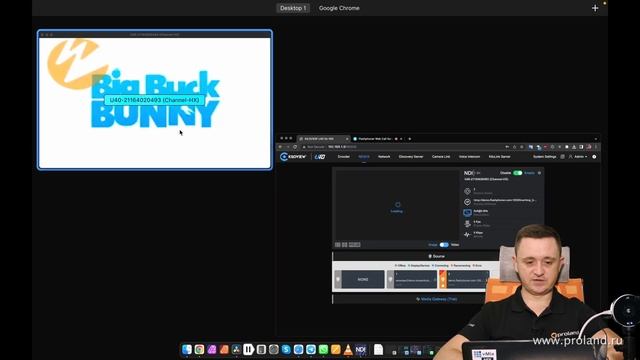The height and width of the screenshot is (360, 640).
Task: Open Telegram from the dock
Action: point(311,349)
